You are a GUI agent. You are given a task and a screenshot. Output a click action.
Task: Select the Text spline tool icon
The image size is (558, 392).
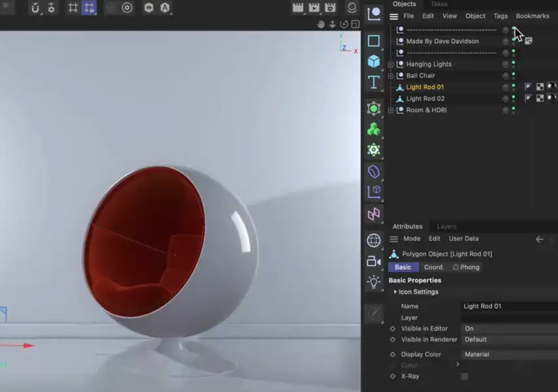tap(374, 82)
